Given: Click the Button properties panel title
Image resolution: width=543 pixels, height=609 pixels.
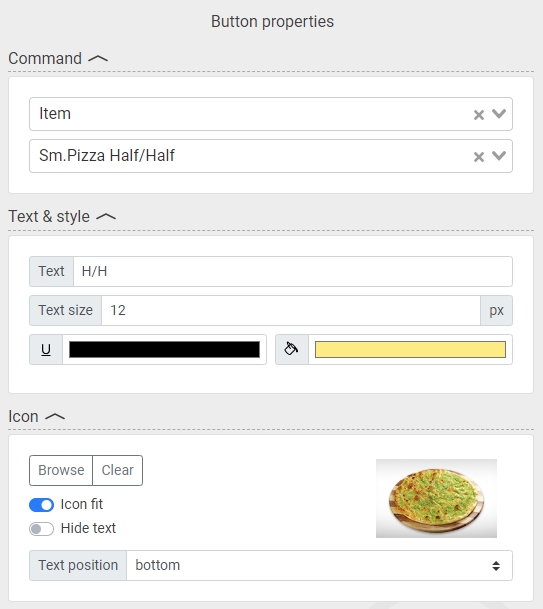Looking at the screenshot, I should [x=272, y=22].
